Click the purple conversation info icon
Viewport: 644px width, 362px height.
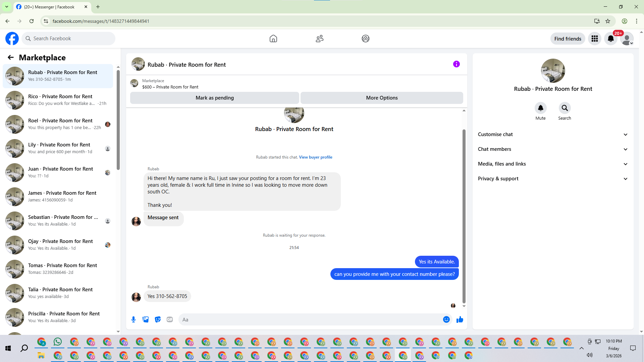[456, 64]
